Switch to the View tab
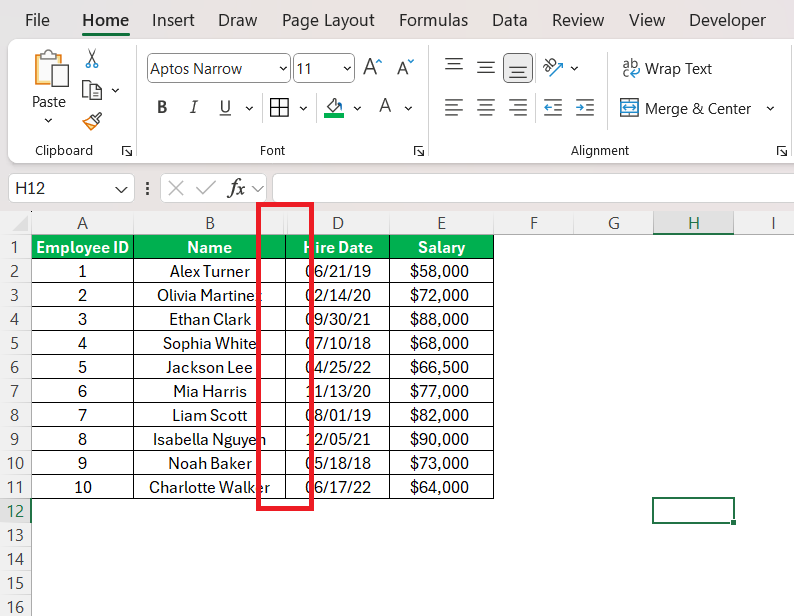 point(647,20)
